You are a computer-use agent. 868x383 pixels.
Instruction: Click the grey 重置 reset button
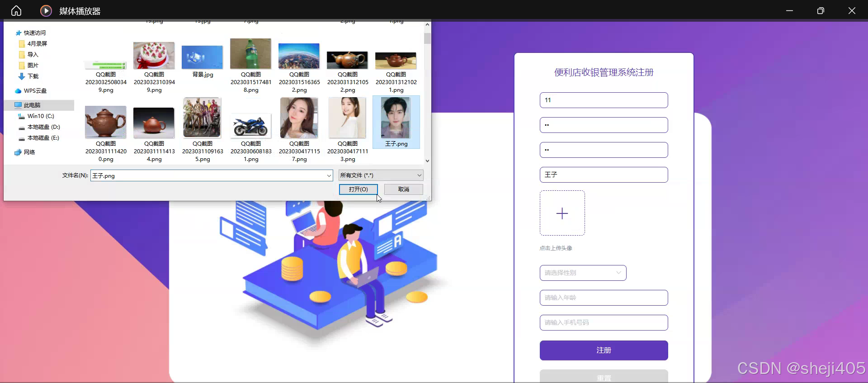coord(604,376)
